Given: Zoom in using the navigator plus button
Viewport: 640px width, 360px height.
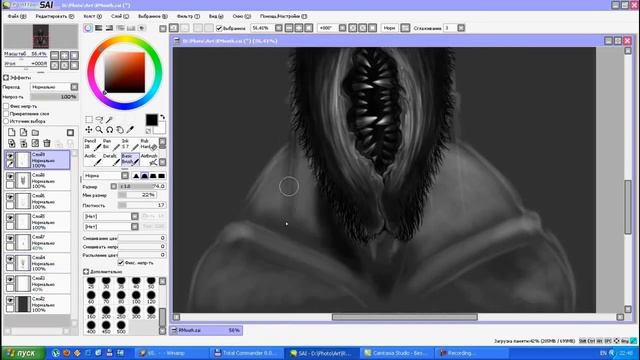Looking at the screenshot, I should (x=64, y=56).
